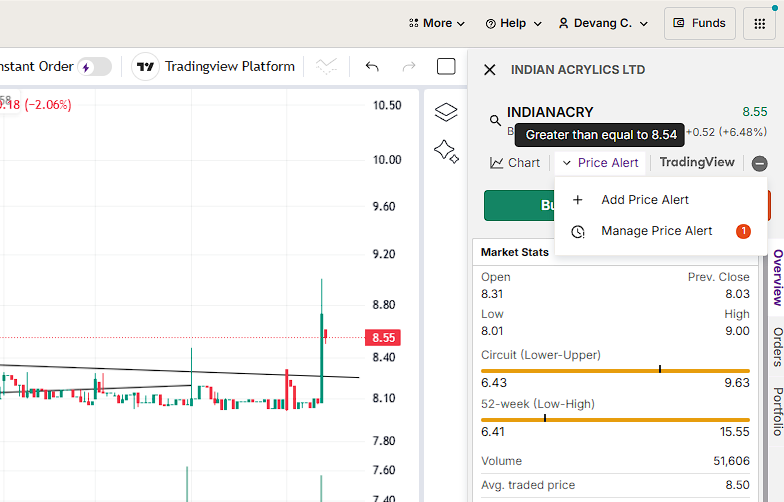784x502 pixels.
Task: Toggle the Instant Order switch
Action: (x=94, y=66)
